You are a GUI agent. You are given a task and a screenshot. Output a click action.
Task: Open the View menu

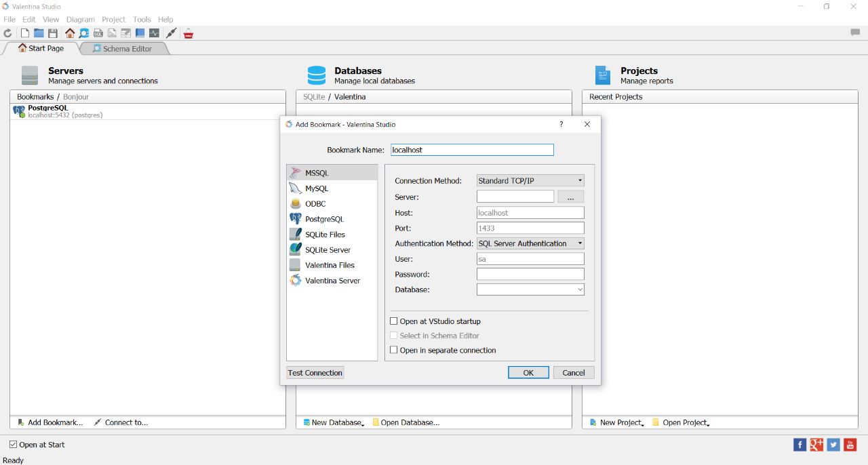pyautogui.click(x=51, y=20)
